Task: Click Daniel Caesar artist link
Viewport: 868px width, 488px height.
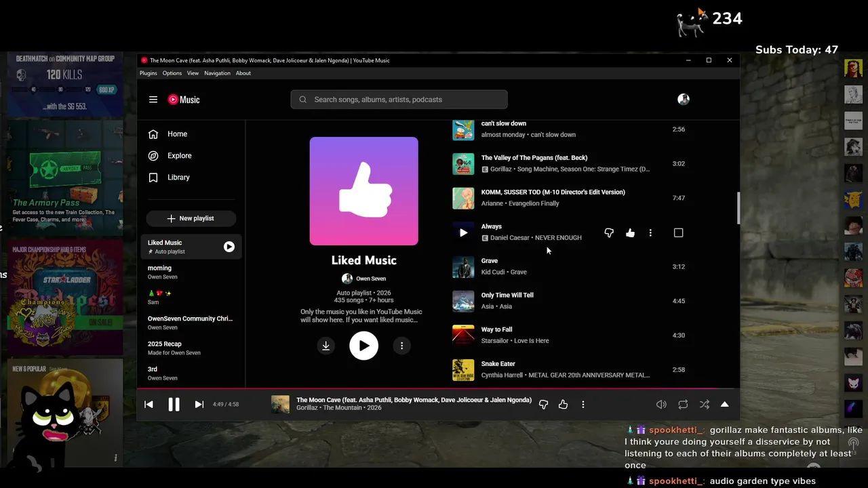Action: click(511, 238)
